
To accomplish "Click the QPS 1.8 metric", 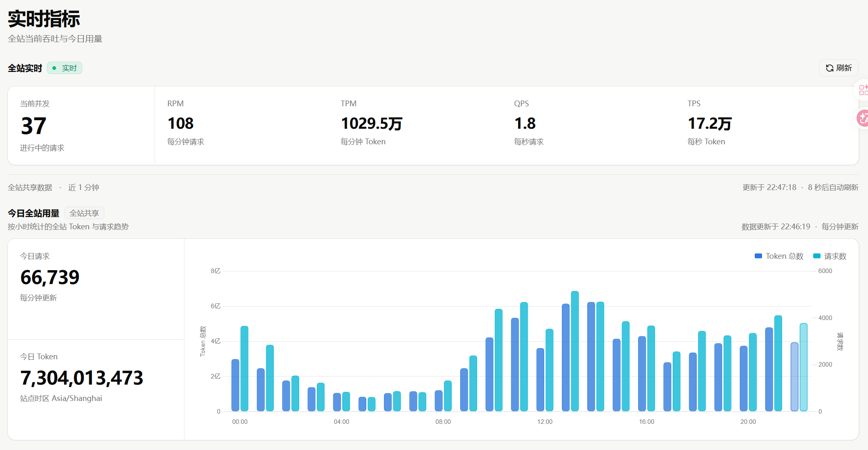I will 529,123.
